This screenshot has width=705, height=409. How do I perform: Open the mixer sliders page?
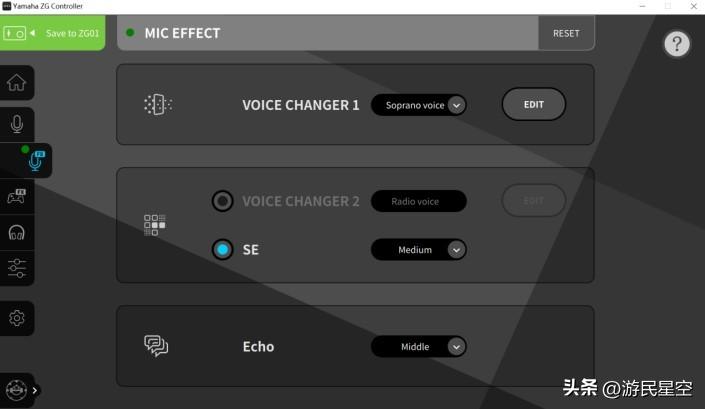(x=17, y=267)
